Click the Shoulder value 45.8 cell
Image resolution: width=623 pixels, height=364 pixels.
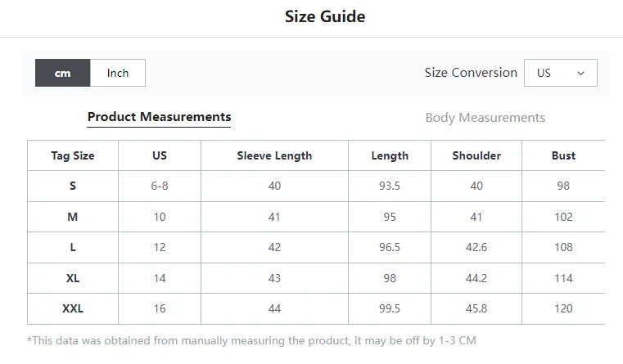click(x=476, y=309)
